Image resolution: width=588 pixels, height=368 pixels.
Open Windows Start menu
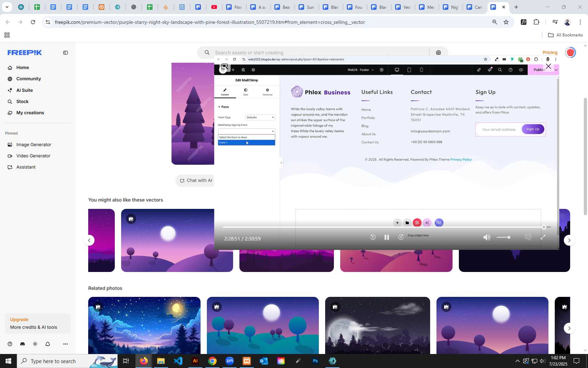8,361
